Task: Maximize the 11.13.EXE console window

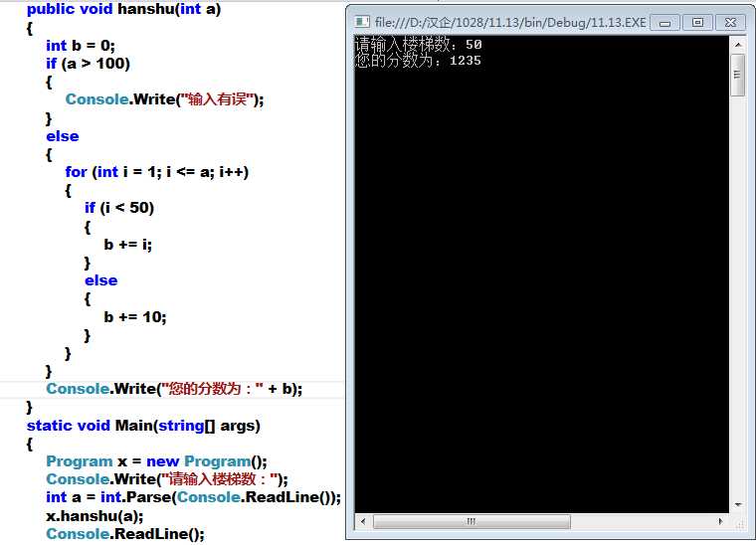Action: point(697,23)
